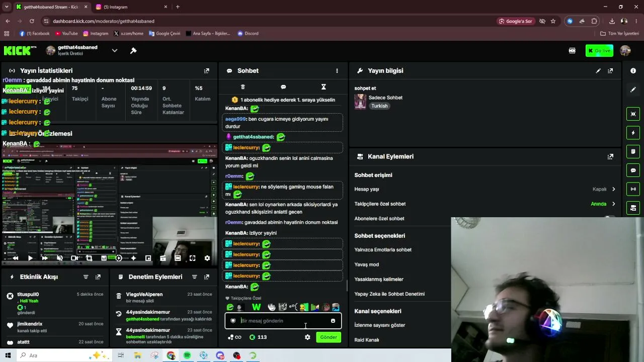The width and height of the screenshot is (644, 362).
Task: Open stream preview settings gear
Action: pyautogui.click(x=207, y=258)
